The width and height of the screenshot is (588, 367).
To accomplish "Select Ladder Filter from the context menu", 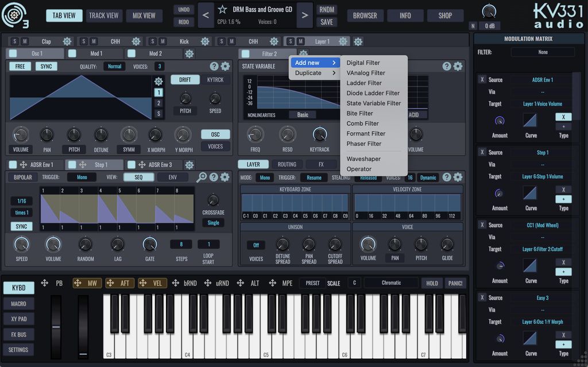I will click(365, 83).
